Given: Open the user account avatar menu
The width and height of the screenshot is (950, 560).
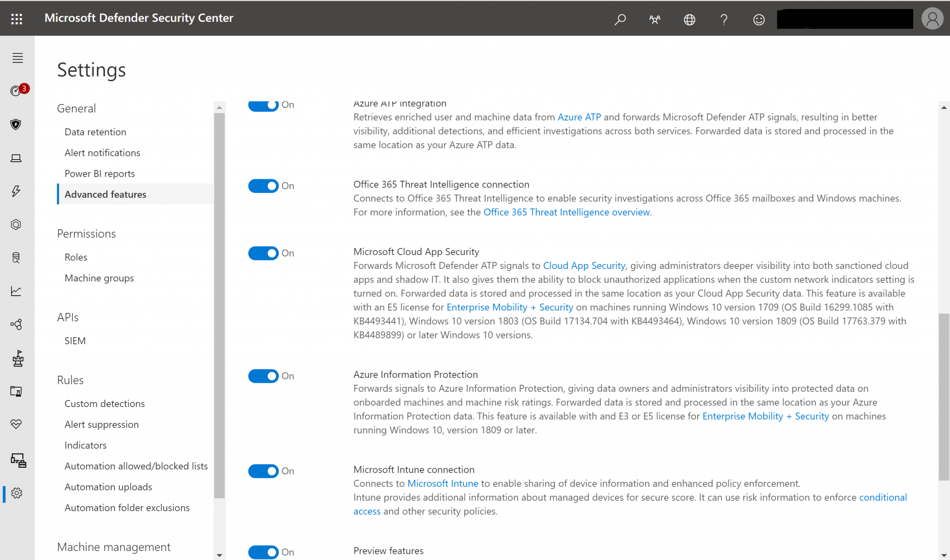Looking at the screenshot, I should pyautogui.click(x=932, y=19).
